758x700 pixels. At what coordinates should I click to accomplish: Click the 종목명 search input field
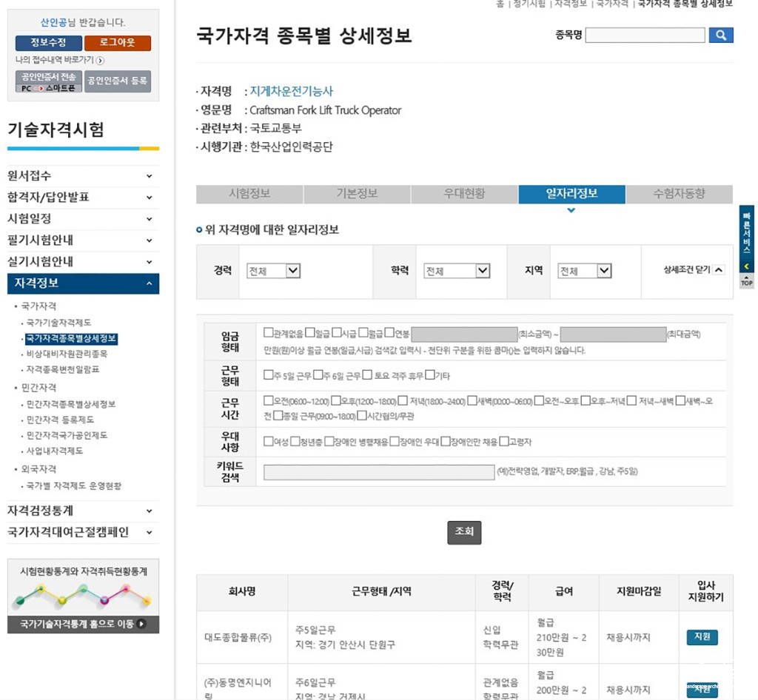(645, 36)
